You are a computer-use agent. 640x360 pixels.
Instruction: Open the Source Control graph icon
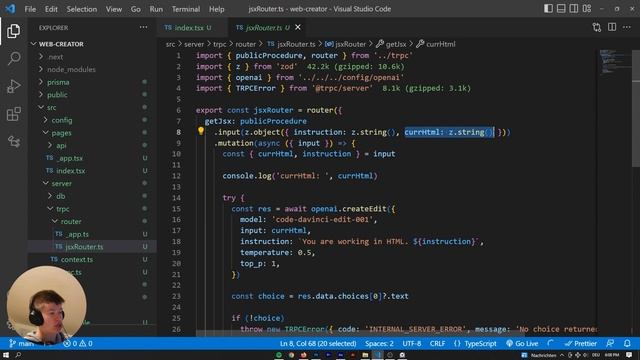coord(13,142)
